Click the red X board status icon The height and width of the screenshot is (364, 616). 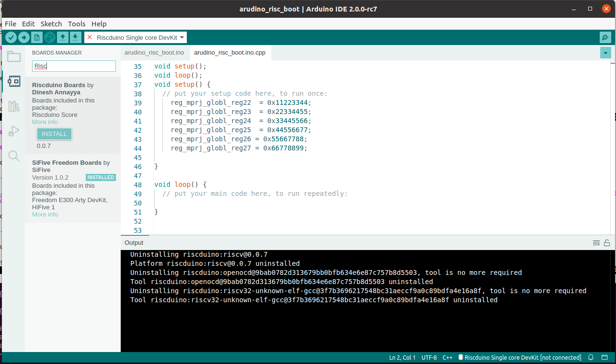90,37
